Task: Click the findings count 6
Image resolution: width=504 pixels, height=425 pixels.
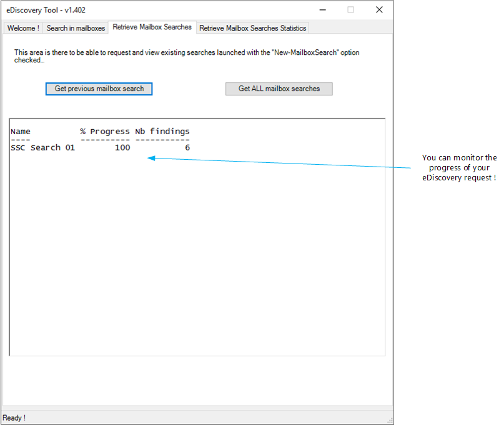Action: [187, 148]
